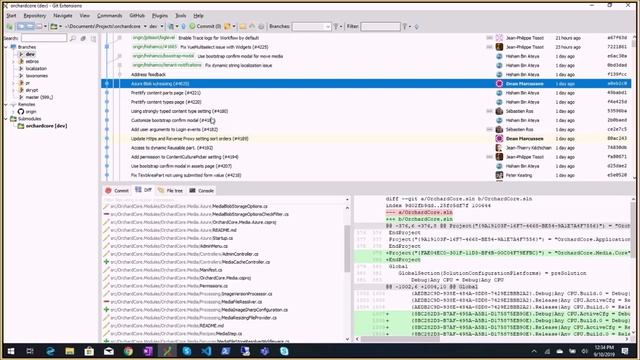Viewport: 640px width, 360px height.
Task: Select commit 'Use bootstrap confirm modal in assets page'
Action: (366, 166)
